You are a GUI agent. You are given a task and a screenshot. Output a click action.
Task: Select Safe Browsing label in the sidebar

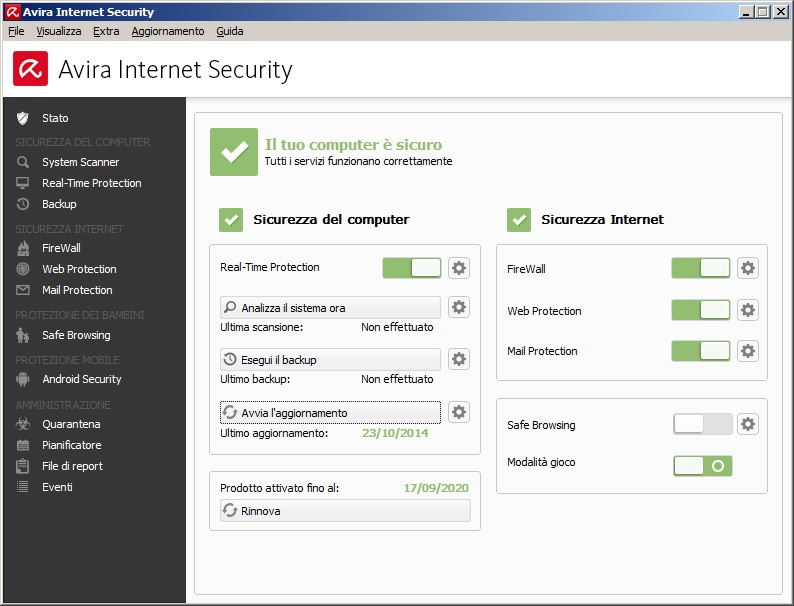pyautogui.click(x=76, y=335)
